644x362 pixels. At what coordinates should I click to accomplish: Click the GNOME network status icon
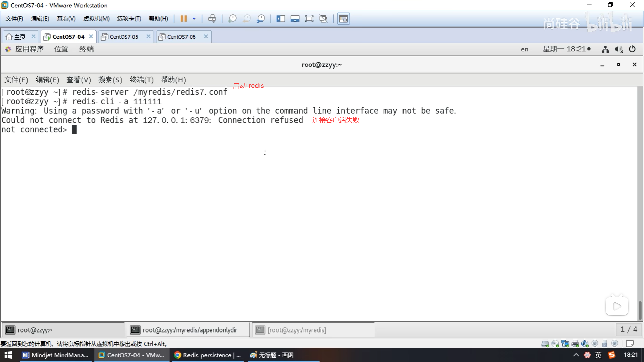[x=605, y=49]
